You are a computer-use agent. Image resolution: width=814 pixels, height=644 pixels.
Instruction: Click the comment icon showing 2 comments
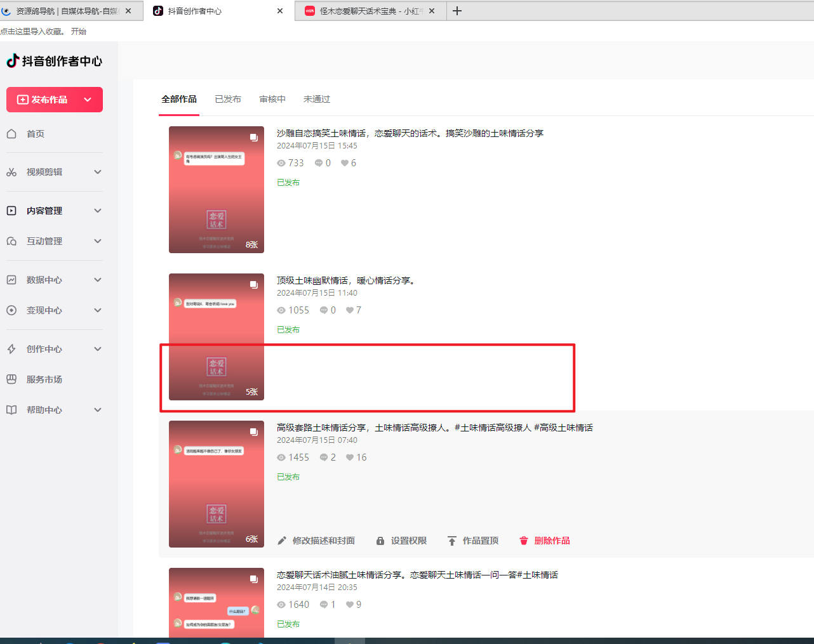pyautogui.click(x=324, y=457)
